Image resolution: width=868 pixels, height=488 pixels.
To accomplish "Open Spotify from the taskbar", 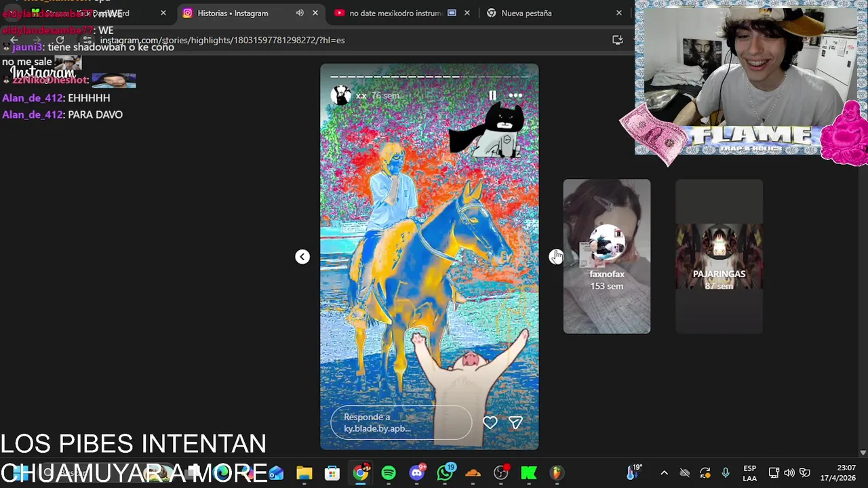I will click(389, 473).
